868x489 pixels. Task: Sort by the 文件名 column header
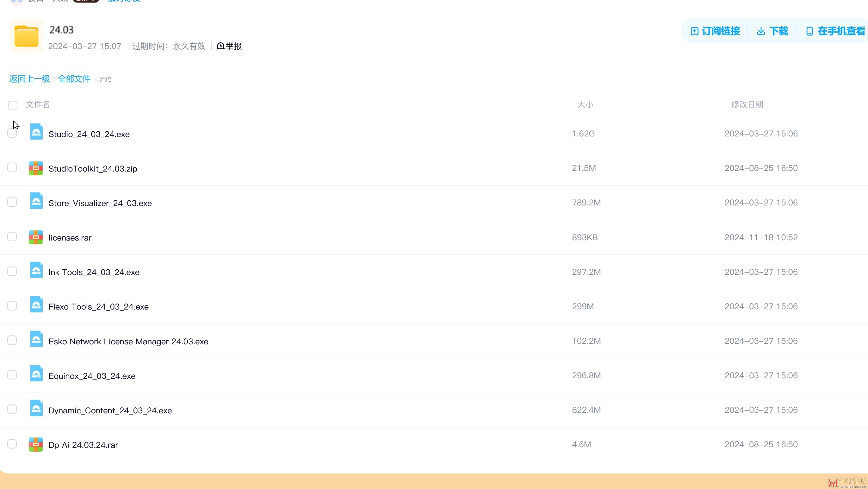click(38, 104)
